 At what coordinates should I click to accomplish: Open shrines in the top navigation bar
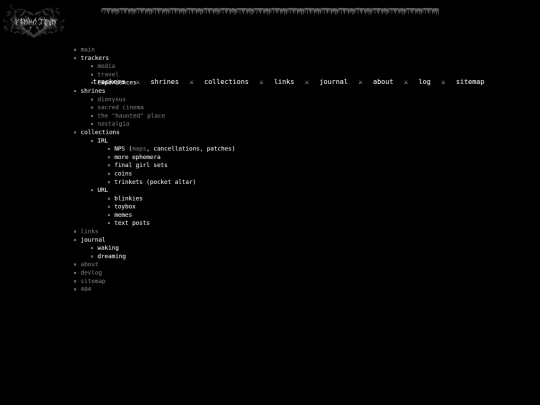[165, 82]
